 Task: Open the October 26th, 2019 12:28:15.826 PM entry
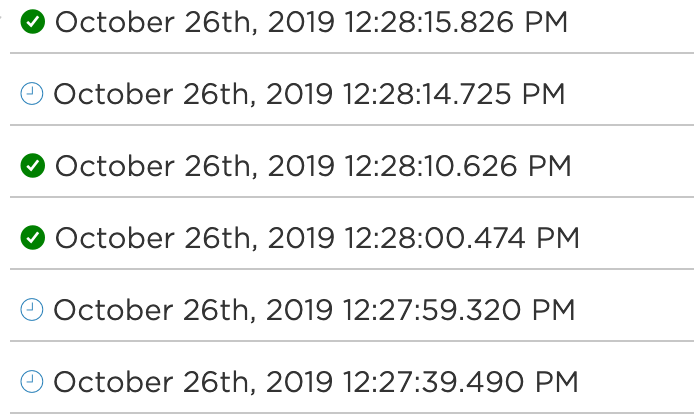311,22
